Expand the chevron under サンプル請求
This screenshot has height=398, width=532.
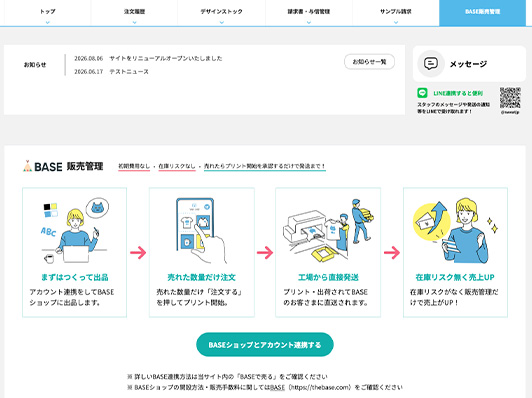[396, 22]
